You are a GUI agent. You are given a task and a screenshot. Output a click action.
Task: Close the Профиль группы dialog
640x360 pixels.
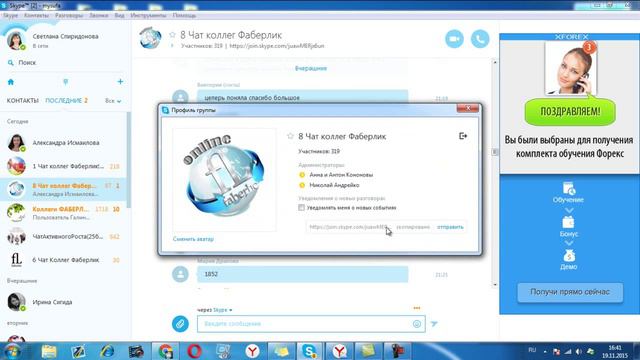pyautogui.click(x=468, y=108)
